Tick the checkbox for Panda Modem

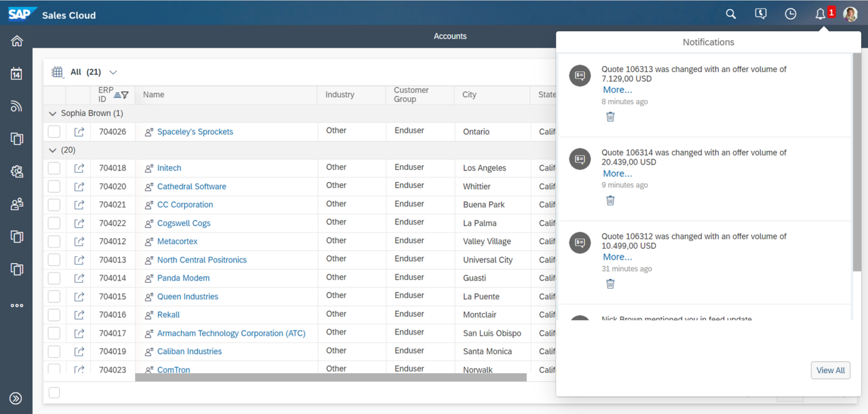click(54, 278)
